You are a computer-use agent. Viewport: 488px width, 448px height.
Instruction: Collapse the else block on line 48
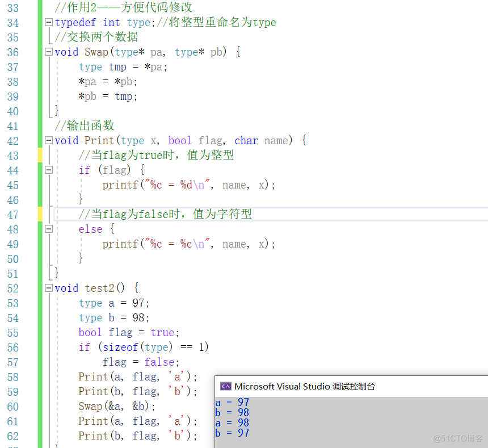tap(49, 229)
